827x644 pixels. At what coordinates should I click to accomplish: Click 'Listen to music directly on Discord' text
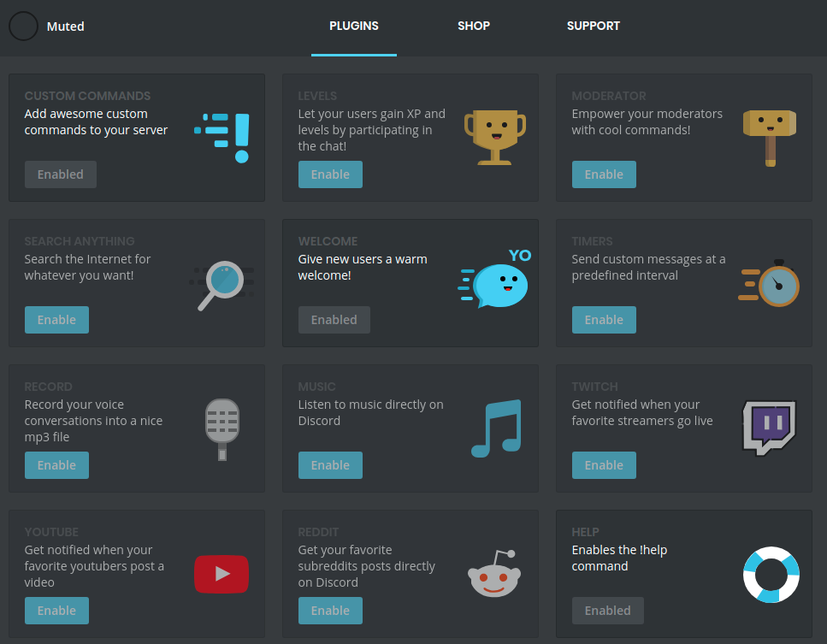pyautogui.click(x=371, y=412)
